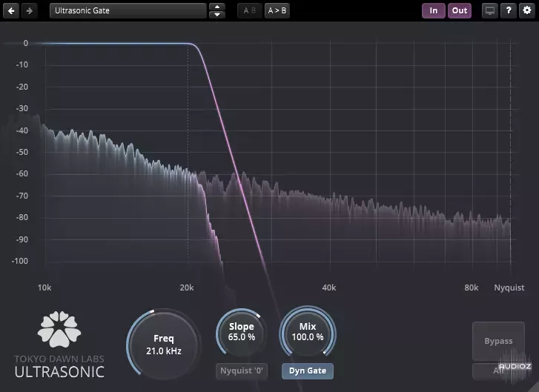Viewport: 539px width, 392px height.
Task: Click the 20k frequency axis label
Action: (187, 288)
